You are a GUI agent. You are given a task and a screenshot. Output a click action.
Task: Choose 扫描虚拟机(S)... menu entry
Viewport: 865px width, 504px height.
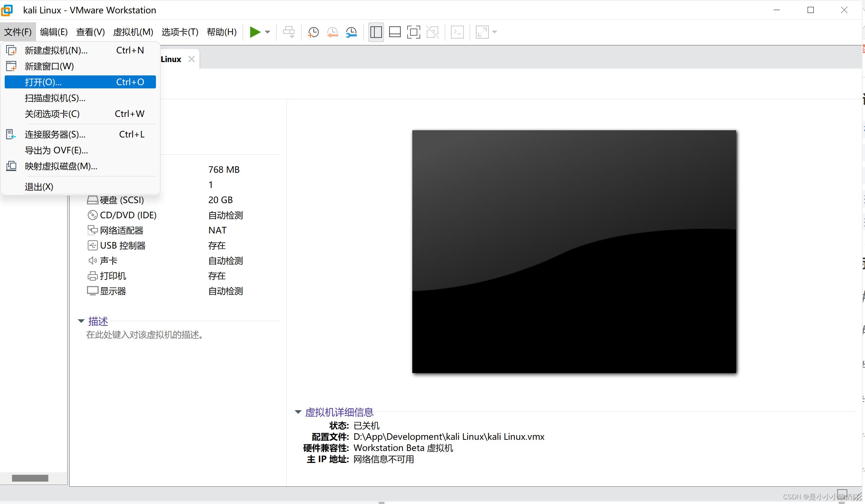tap(80, 98)
